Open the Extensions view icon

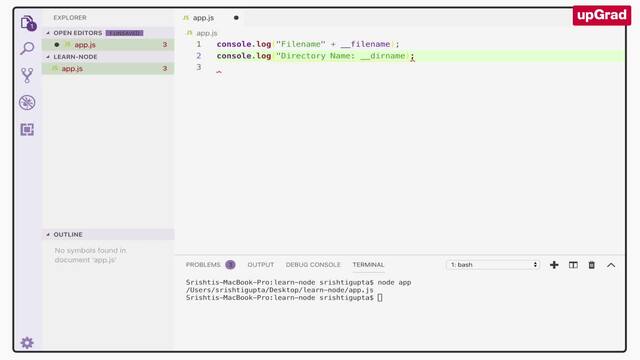pos(27,130)
